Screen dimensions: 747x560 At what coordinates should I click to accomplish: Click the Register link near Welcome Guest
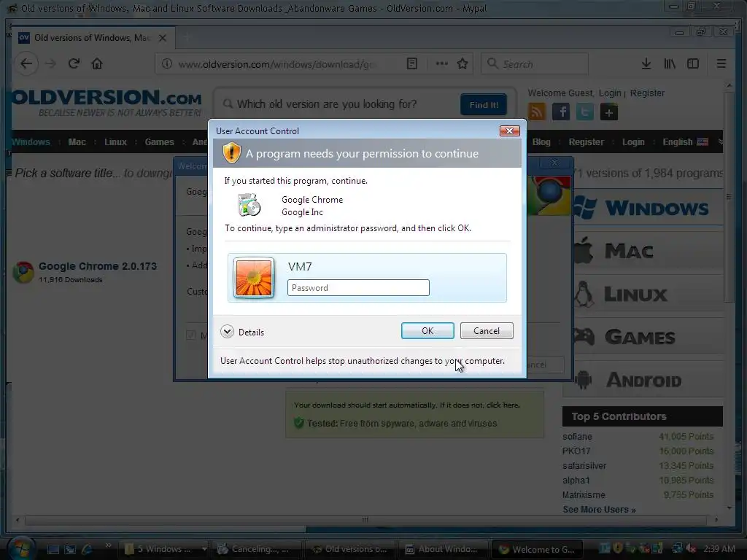click(x=647, y=93)
